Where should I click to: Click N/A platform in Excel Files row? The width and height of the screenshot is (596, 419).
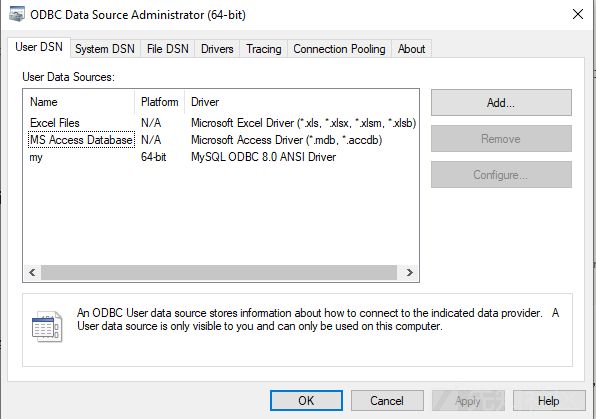[x=151, y=123]
